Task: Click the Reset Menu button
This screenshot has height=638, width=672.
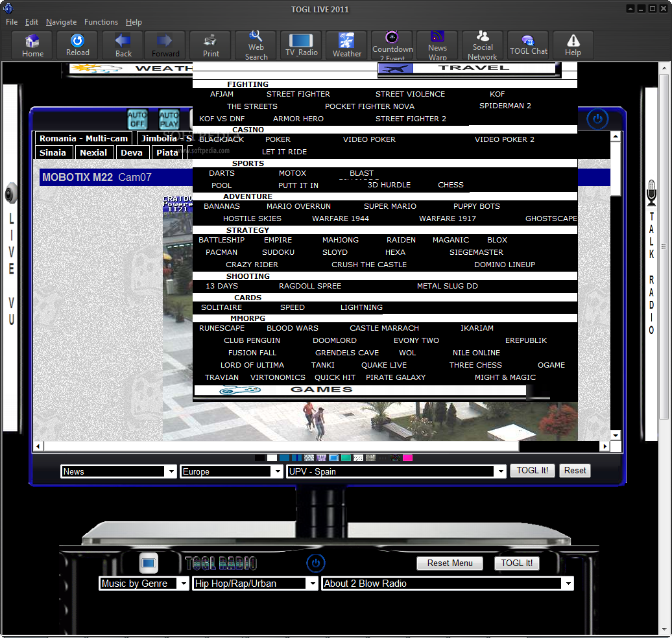Action: click(x=450, y=563)
